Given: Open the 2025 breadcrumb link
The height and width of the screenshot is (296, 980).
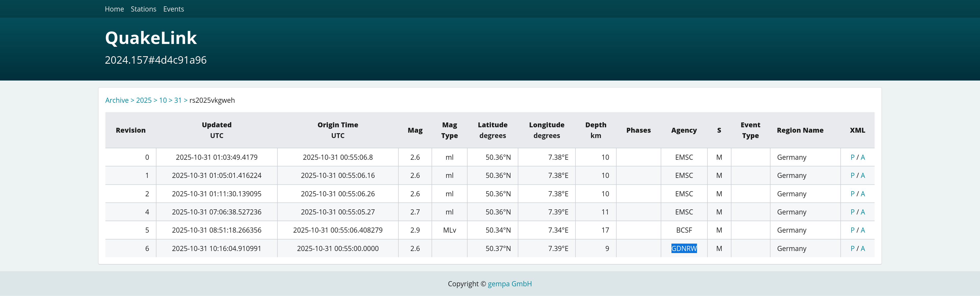Looking at the screenshot, I should click(x=144, y=100).
